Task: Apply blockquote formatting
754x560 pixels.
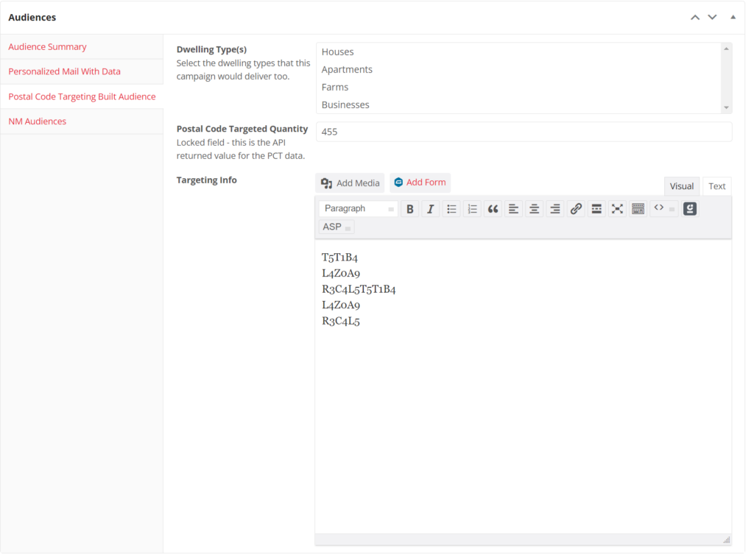Action: click(493, 209)
